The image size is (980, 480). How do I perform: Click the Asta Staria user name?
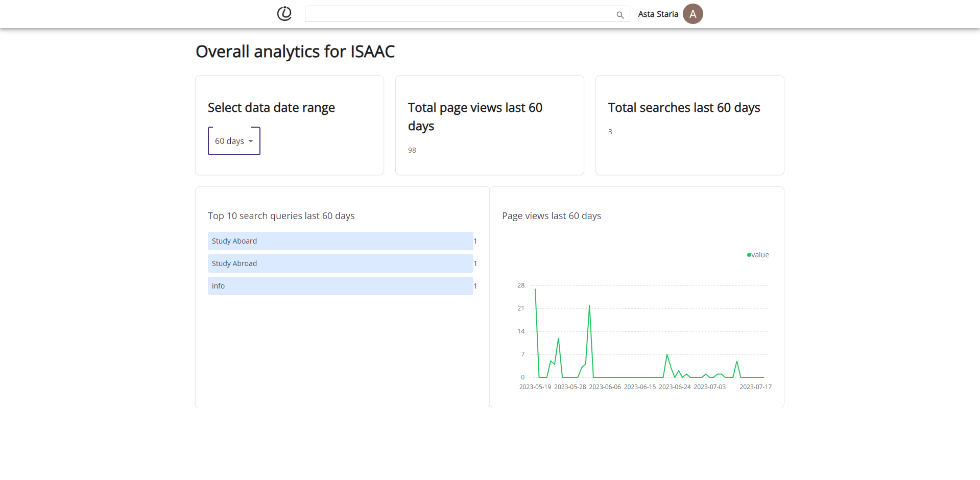tap(658, 14)
